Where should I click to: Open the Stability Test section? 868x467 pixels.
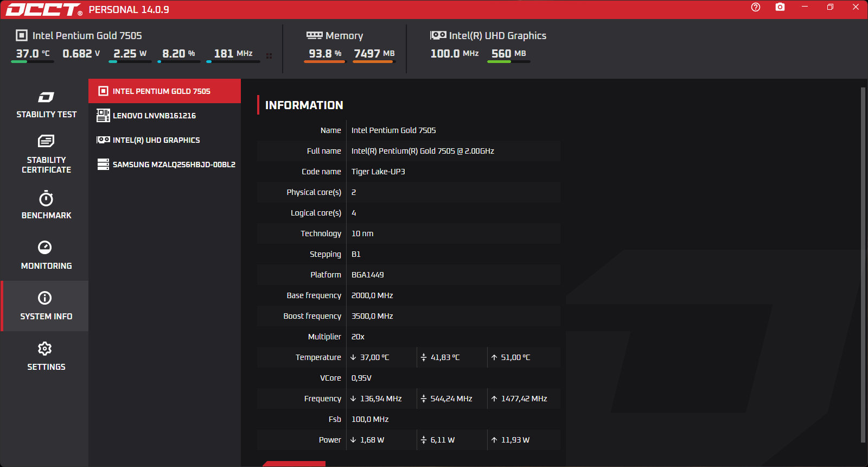coord(46,104)
